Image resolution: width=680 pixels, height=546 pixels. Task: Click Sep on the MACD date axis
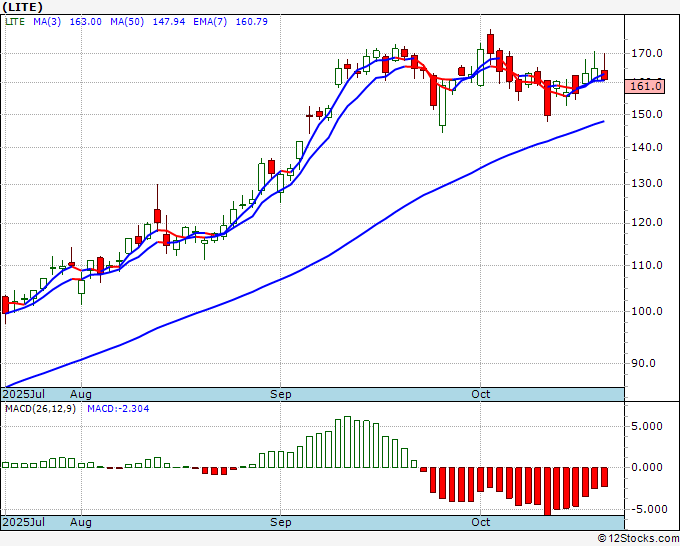pyautogui.click(x=281, y=522)
